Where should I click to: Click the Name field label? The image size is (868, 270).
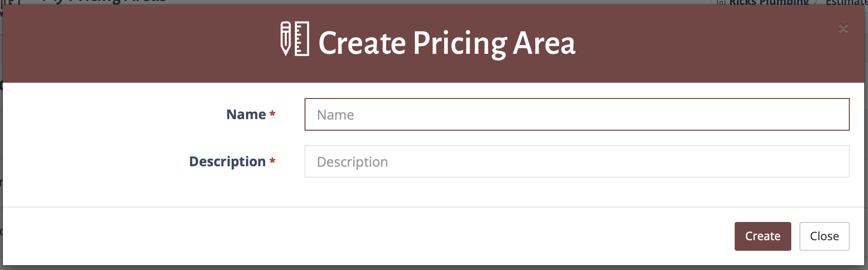click(246, 114)
